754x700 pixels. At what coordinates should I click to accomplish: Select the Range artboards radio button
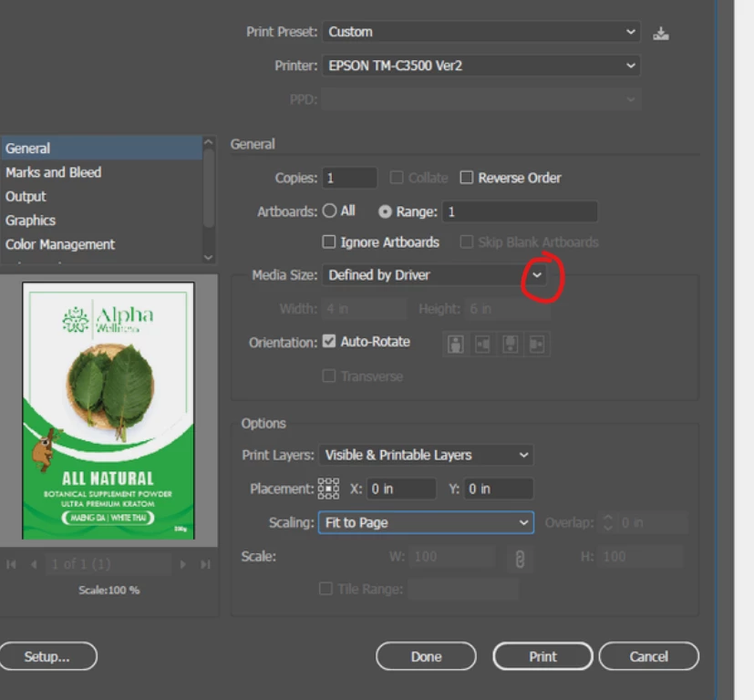pos(385,211)
